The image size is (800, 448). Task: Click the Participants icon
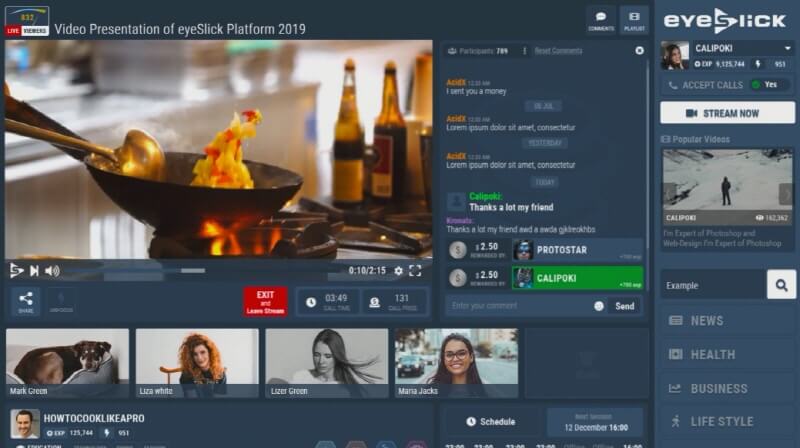coord(452,51)
